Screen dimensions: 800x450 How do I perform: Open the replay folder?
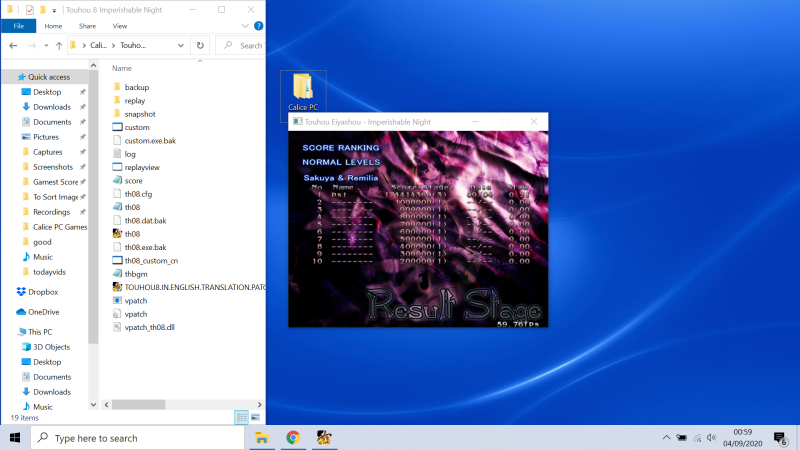[134, 101]
